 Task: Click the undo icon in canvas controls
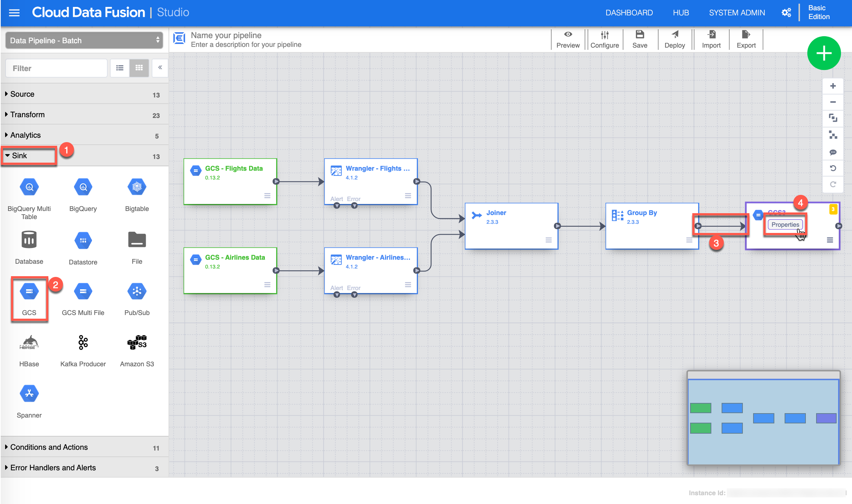(833, 168)
